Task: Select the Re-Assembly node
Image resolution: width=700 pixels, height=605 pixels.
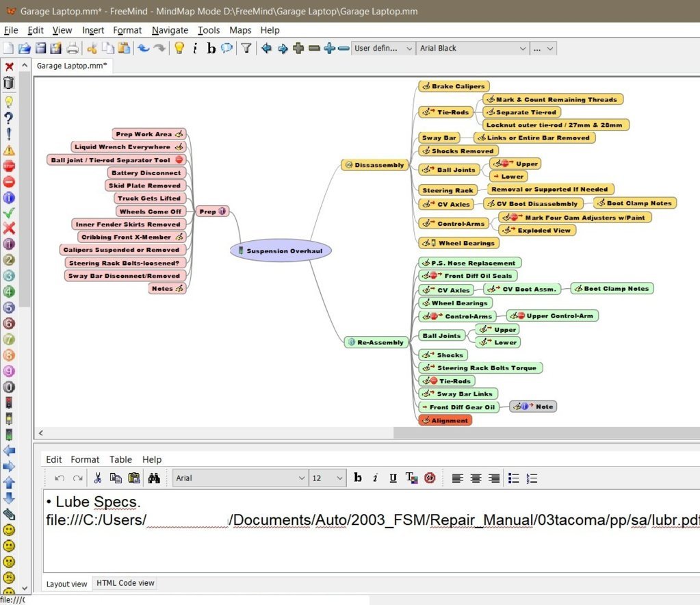Action: pyautogui.click(x=376, y=342)
